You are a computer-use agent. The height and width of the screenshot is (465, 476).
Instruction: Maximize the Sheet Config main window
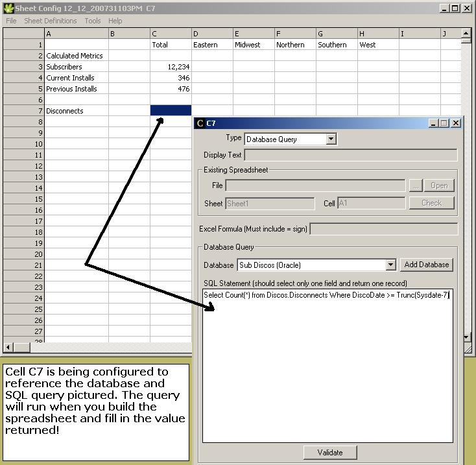tap(455, 8)
